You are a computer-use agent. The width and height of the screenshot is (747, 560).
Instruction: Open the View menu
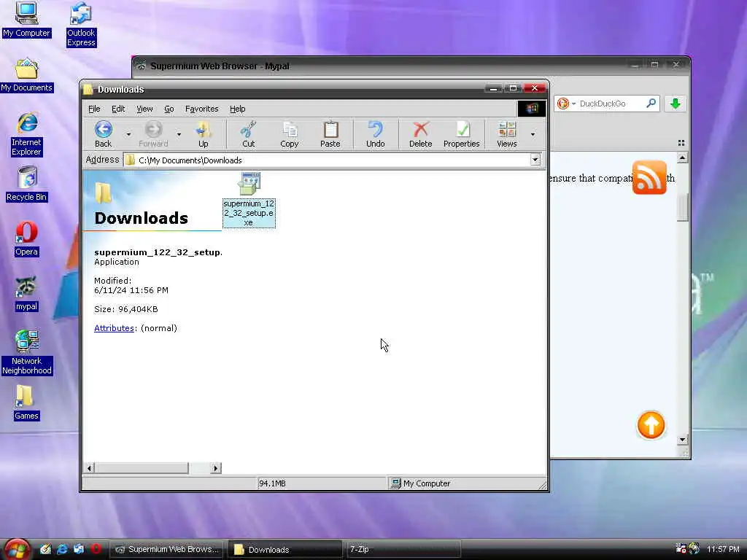[x=144, y=109]
